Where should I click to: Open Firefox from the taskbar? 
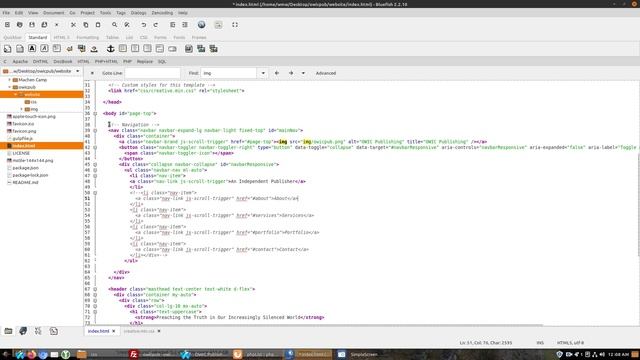[x=31, y=354]
